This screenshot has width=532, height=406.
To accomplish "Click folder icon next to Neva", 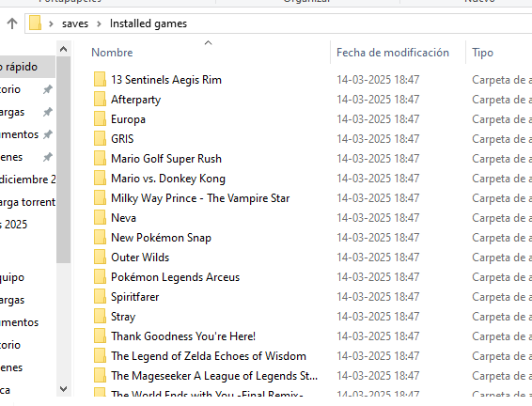I will (100, 217).
